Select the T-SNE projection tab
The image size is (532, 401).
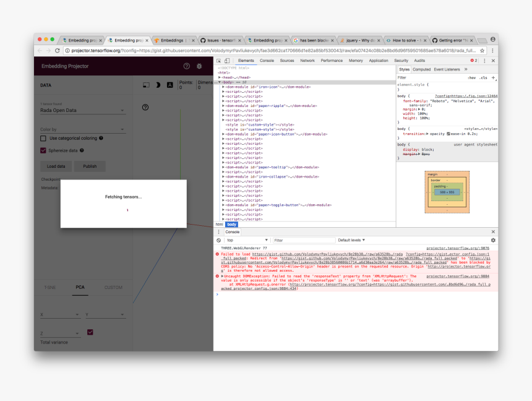click(50, 287)
